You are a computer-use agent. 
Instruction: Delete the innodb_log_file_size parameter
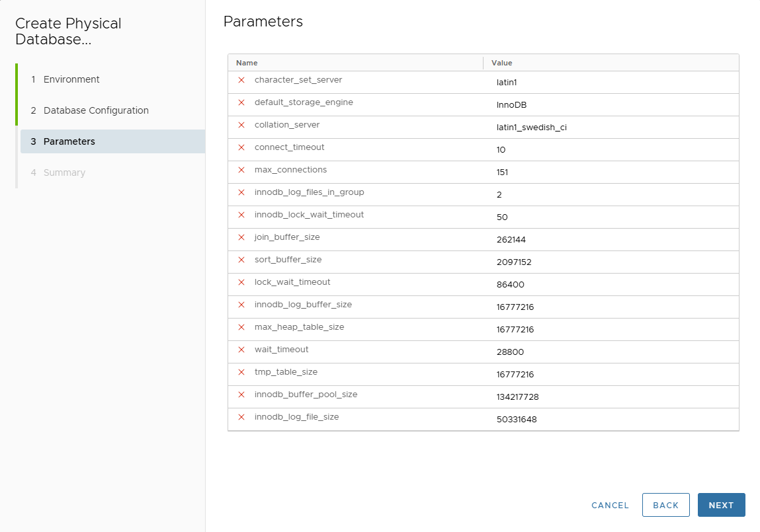click(241, 417)
